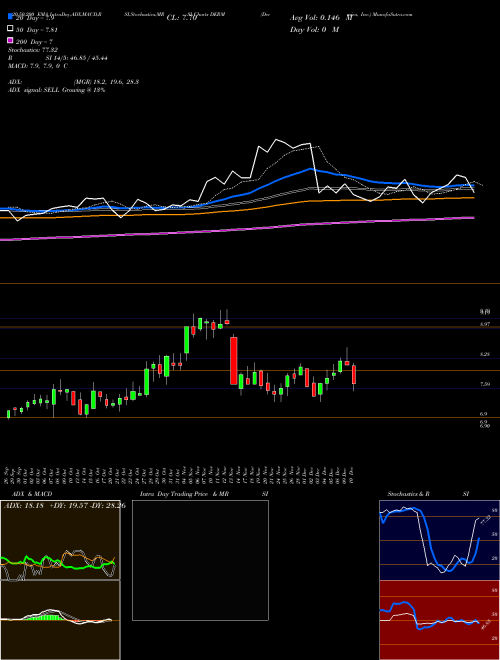Screen dimensions: 500x660
Task: Click the 'ADX signal: SELL Growing @ 18%' text
Action: click(56, 90)
